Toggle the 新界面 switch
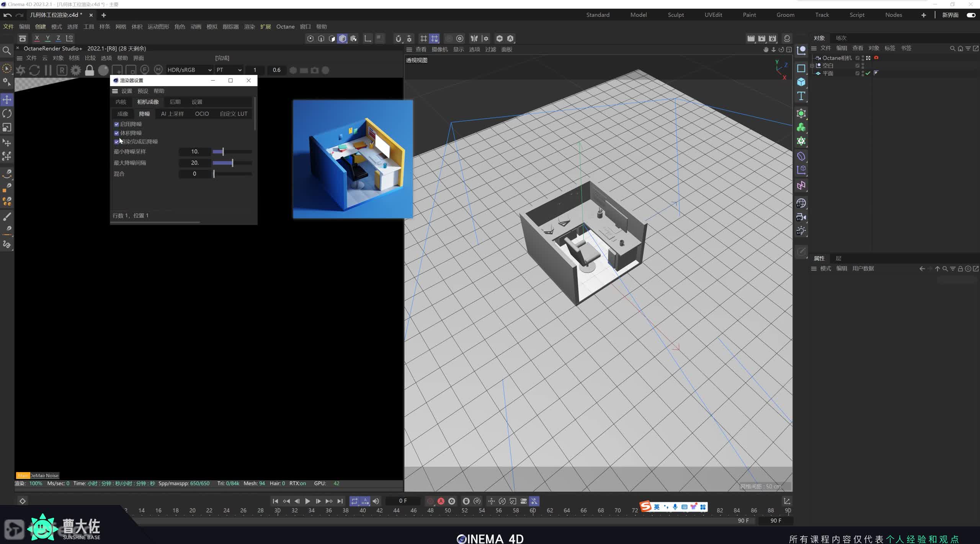The width and height of the screenshot is (980, 544). 971,15
